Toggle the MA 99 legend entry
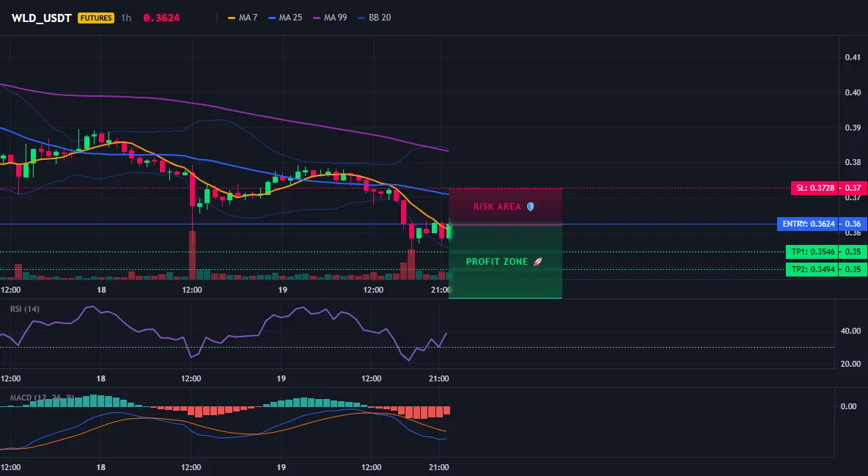The height and width of the screenshot is (476, 868). pos(330,18)
